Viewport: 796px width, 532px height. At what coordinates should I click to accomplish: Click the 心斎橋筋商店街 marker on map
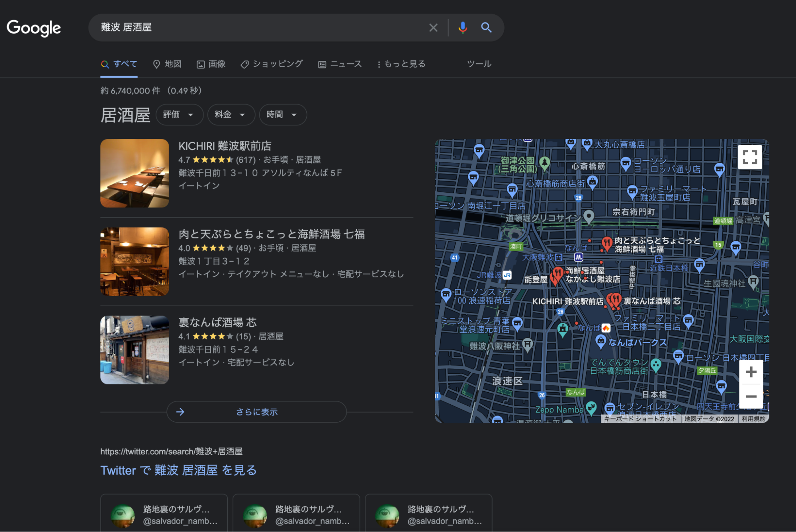pyautogui.click(x=593, y=183)
